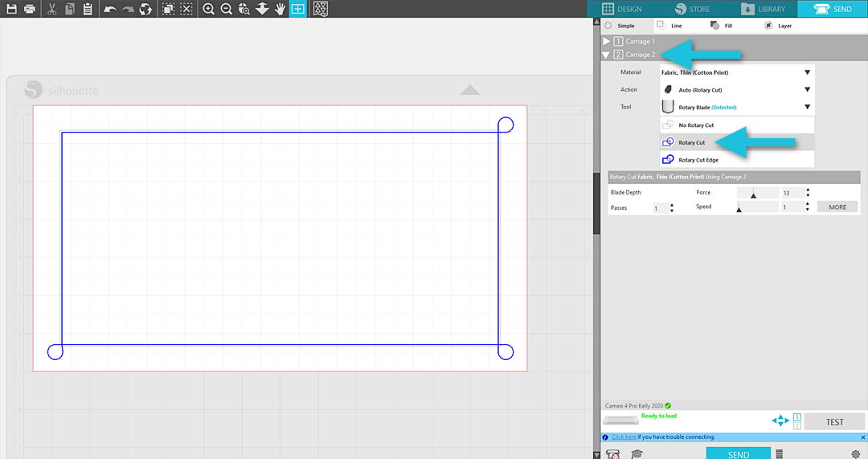
Task: Choose the Line cut mode option
Action: pyautogui.click(x=669, y=26)
